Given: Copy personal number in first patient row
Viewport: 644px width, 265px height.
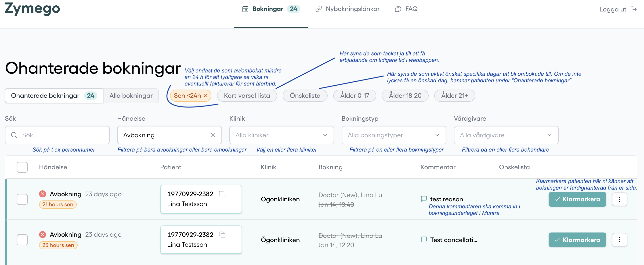Looking at the screenshot, I should pos(222,194).
